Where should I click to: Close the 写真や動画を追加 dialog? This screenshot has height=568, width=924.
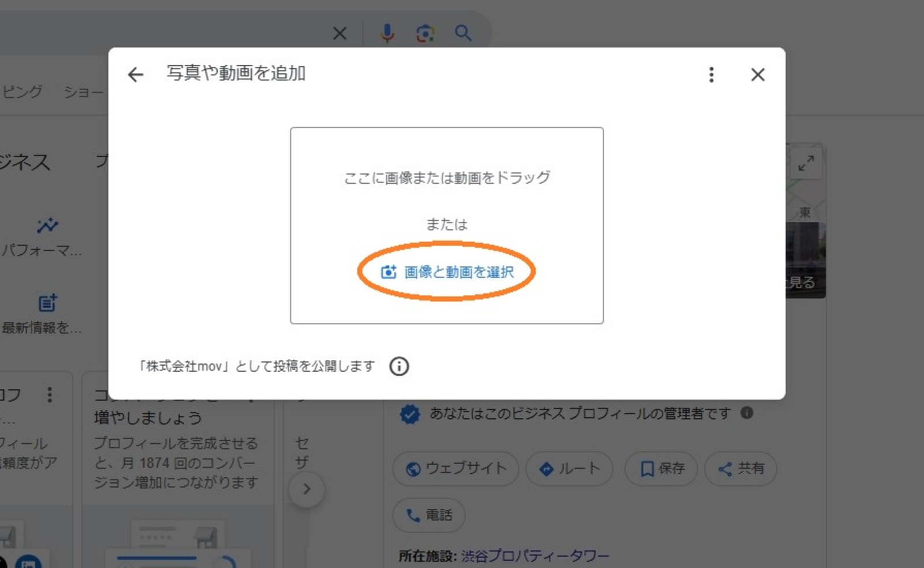point(758,75)
